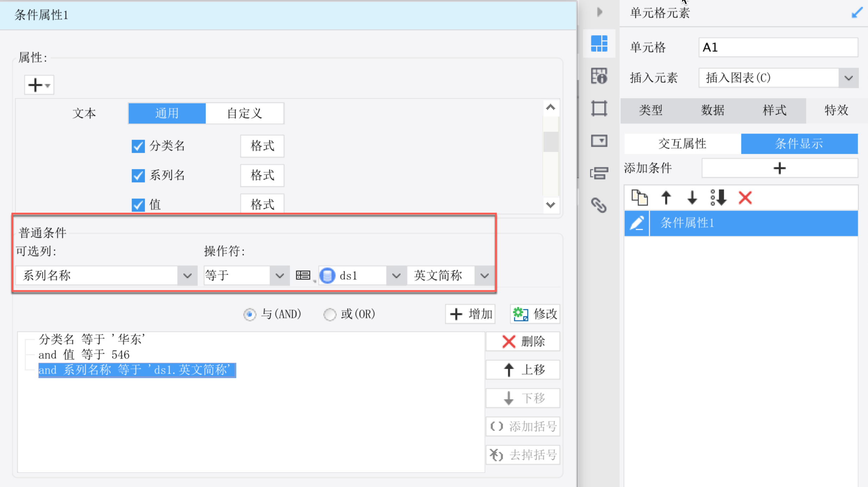Uncheck the 分类名 checkbox
868x487 pixels.
138,146
